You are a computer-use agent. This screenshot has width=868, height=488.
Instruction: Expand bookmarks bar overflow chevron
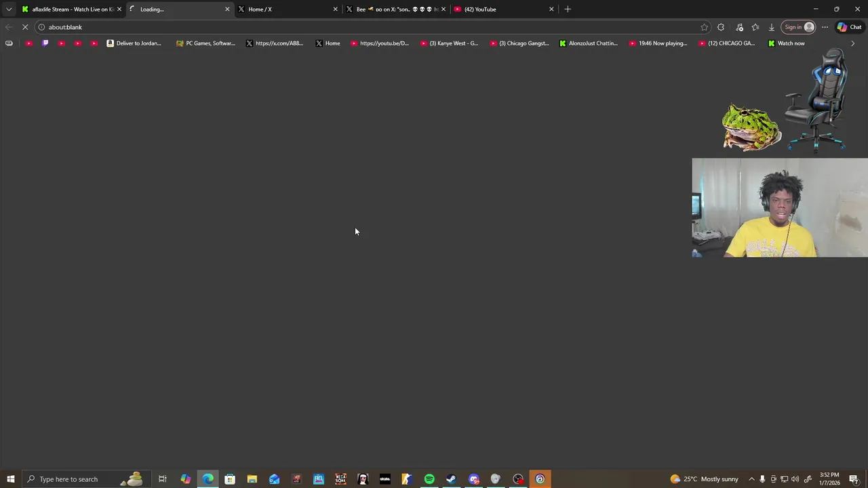(x=852, y=43)
